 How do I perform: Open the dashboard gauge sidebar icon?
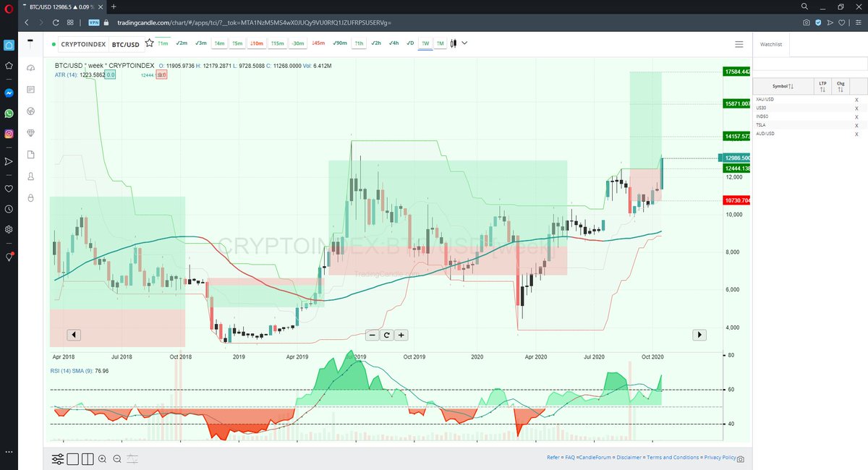click(30, 68)
